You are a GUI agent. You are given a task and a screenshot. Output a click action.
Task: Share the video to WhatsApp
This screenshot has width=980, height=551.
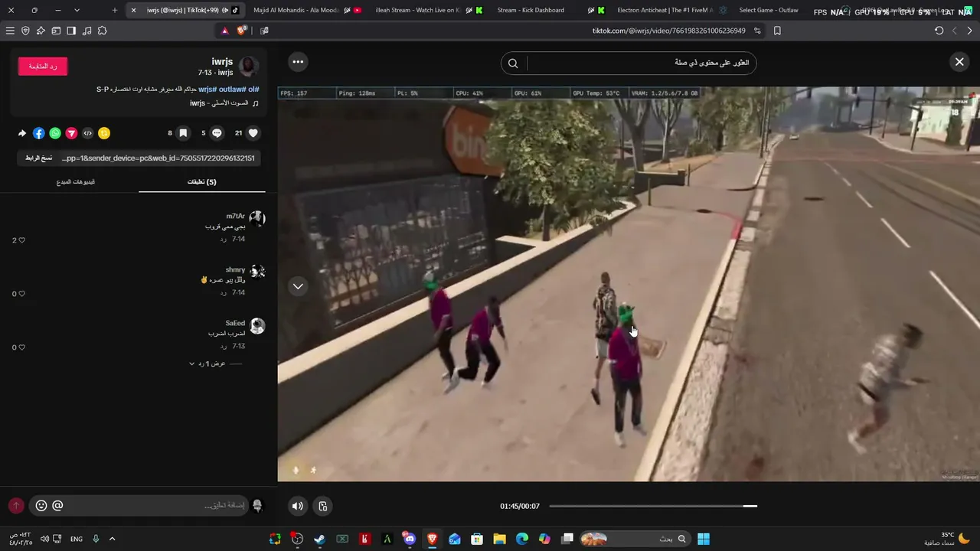coord(55,133)
